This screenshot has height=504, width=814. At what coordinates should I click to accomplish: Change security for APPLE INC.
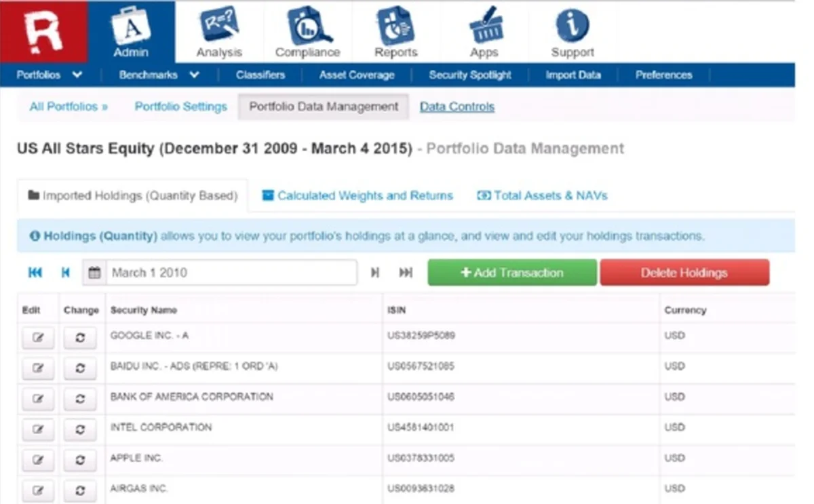[80, 460]
